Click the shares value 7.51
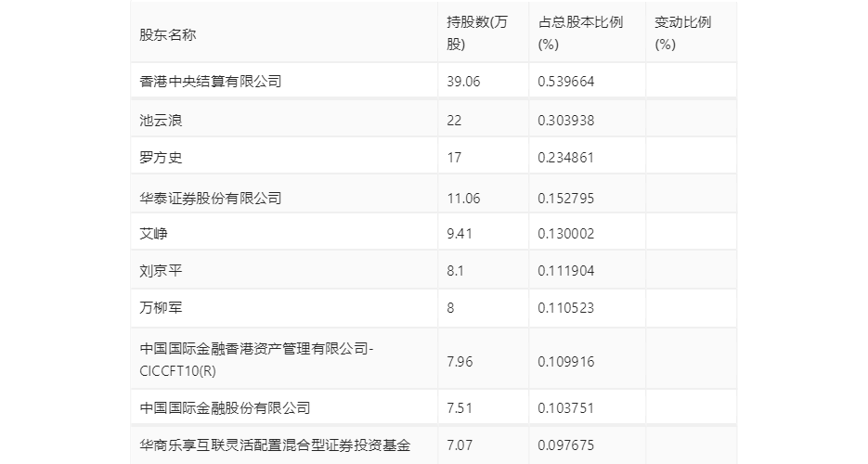 [460, 408]
